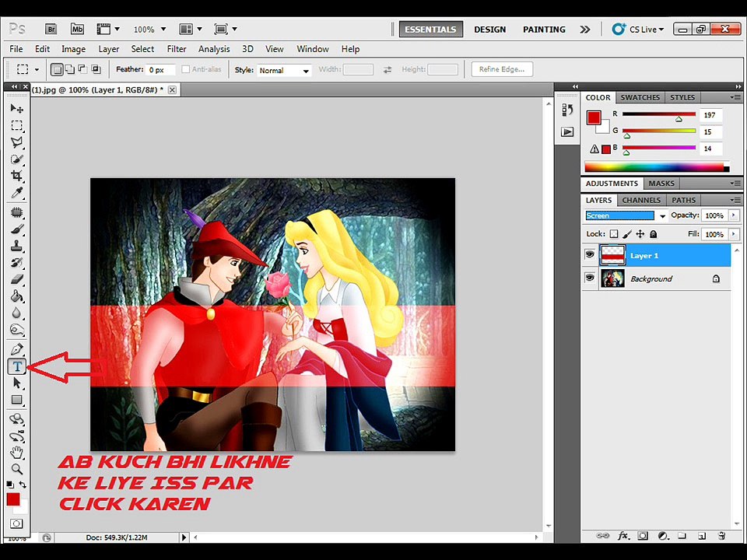Click the Feather input field

point(160,70)
